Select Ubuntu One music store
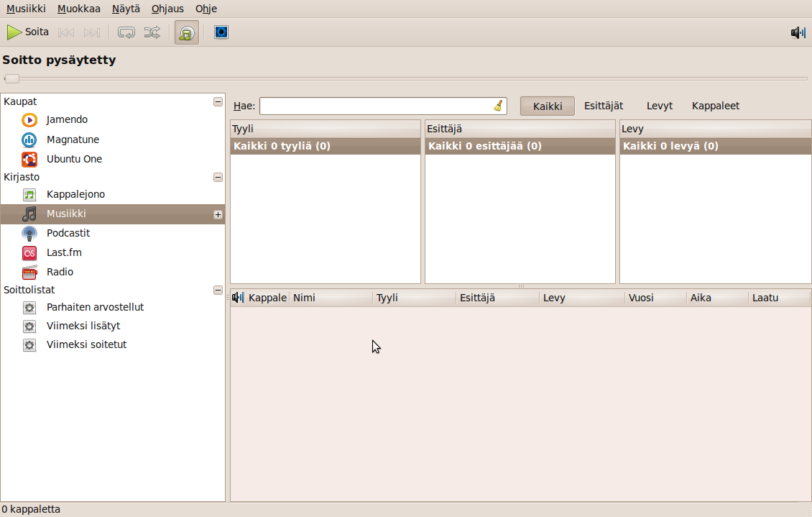Viewport: 812px width, 517px height. point(74,159)
